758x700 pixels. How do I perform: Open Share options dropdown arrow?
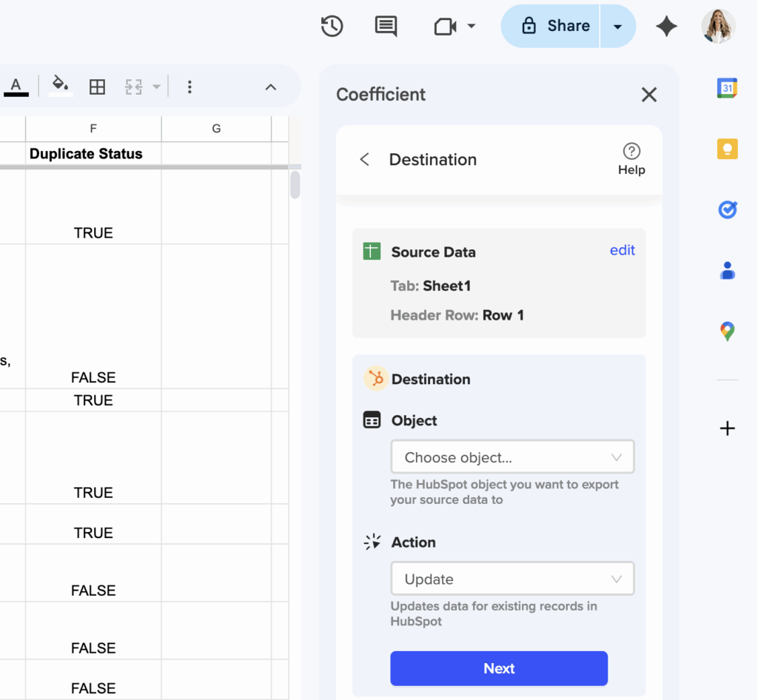[617, 27]
